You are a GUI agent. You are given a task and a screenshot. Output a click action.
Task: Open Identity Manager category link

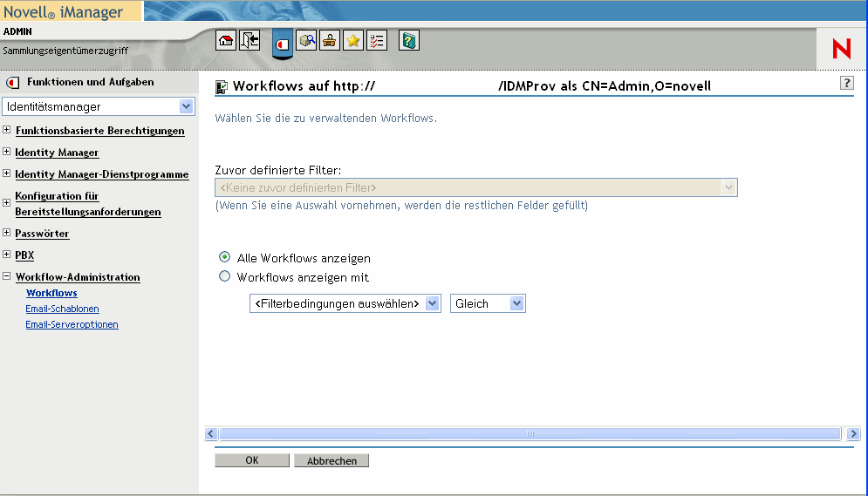(57, 152)
